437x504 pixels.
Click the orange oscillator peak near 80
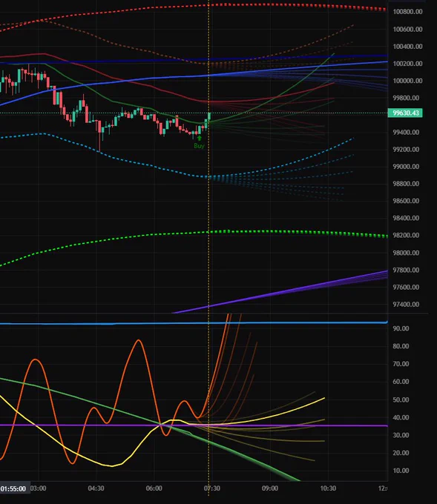(139, 340)
